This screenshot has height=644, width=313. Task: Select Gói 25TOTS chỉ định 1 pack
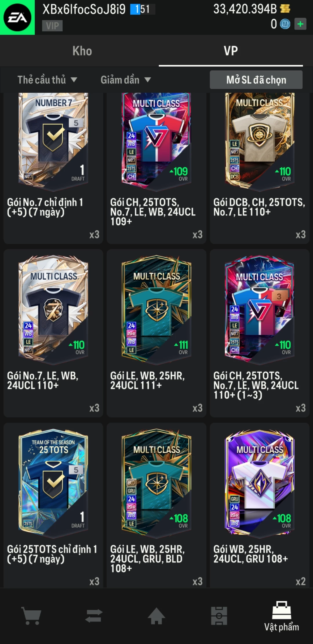tap(53, 505)
